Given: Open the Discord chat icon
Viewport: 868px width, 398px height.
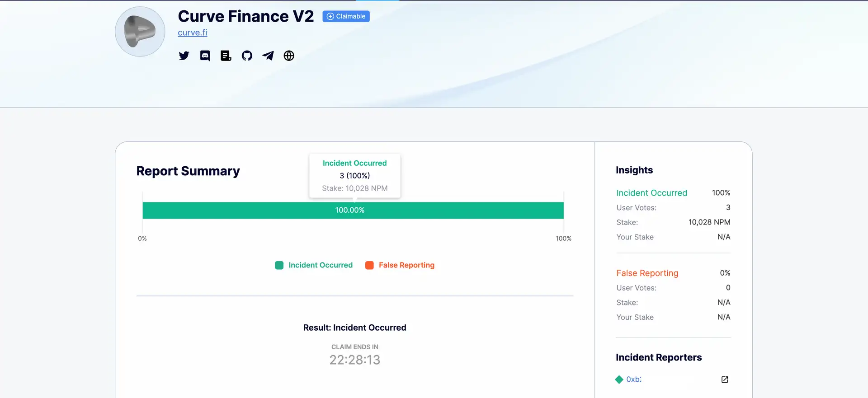Looking at the screenshot, I should 205,56.
